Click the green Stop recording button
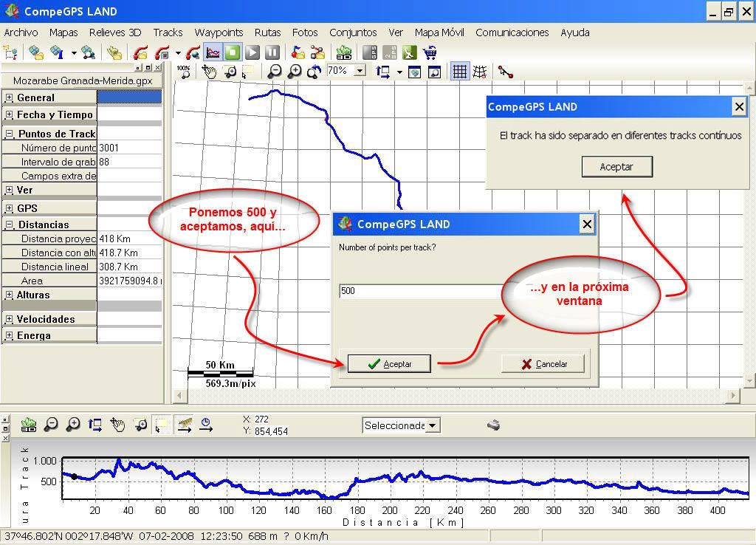Image resolution: width=756 pixels, height=545 pixels. (x=233, y=52)
